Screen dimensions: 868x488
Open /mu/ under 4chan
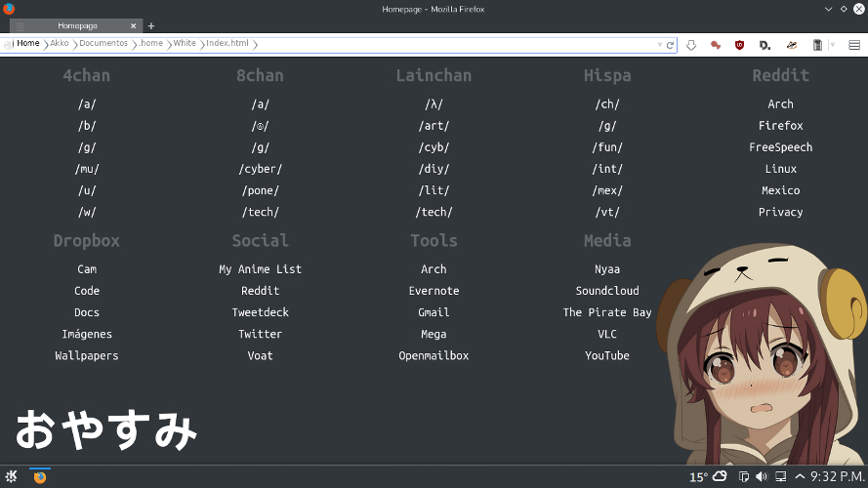point(87,169)
